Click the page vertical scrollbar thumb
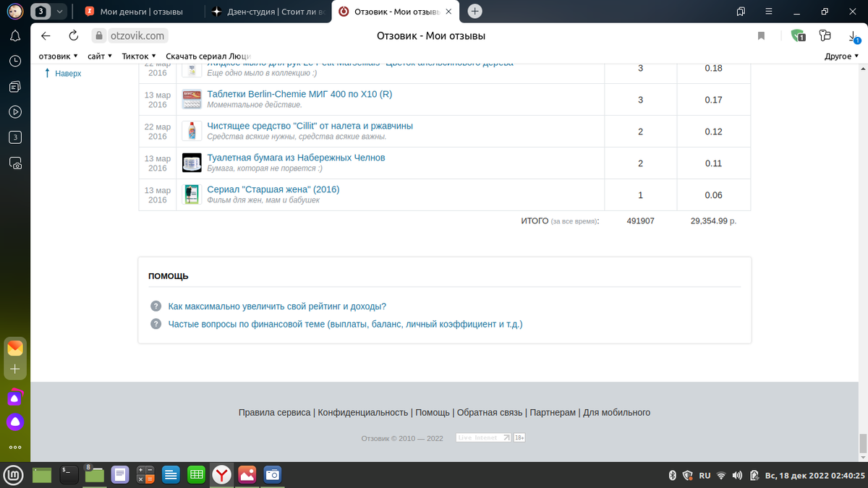Viewport: 868px width, 488px height. click(862, 442)
